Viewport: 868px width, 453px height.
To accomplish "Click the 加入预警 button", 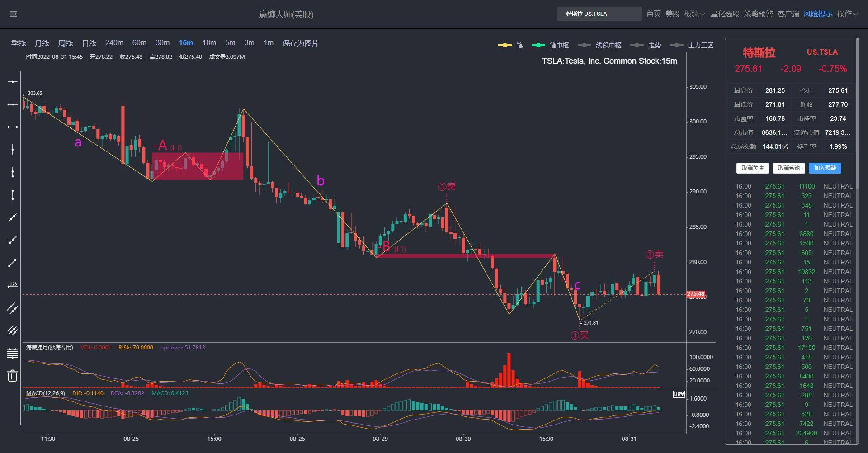I will (x=825, y=168).
